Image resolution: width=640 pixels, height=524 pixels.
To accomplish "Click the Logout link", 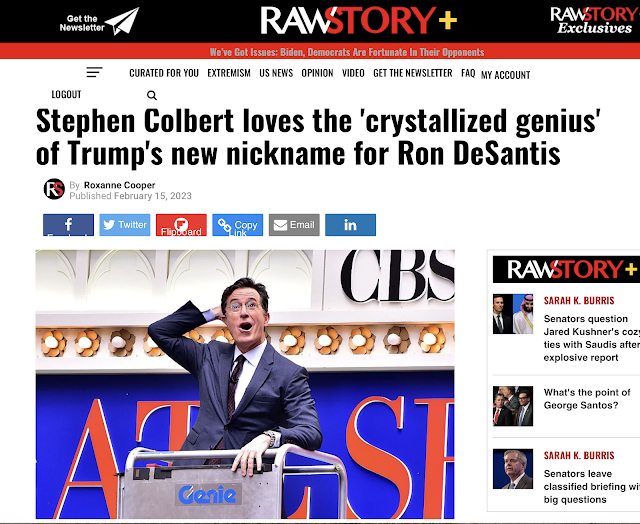I will (66, 95).
